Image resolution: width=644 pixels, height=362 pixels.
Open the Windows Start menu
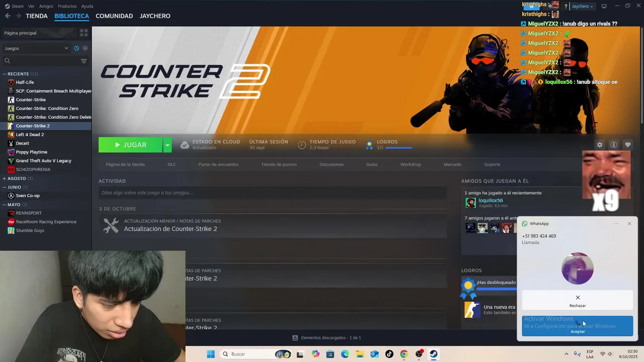point(211,354)
